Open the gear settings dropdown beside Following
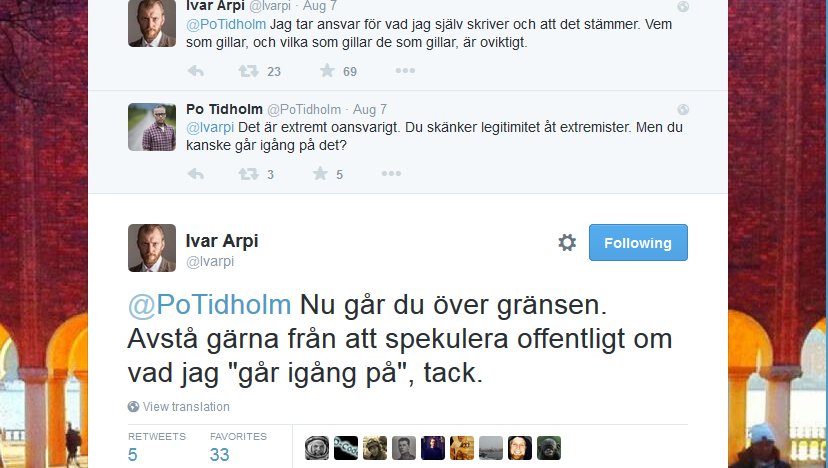The image size is (828, 468). pyautogui.click(x=567, y=242)
